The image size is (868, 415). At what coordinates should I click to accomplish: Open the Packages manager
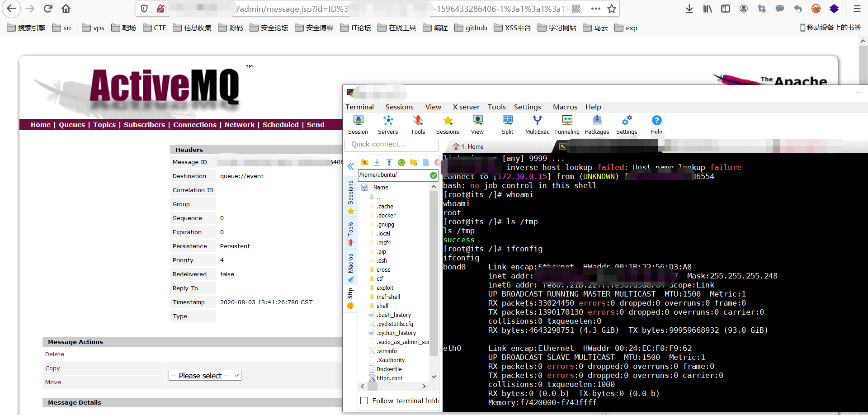[597, 124]
